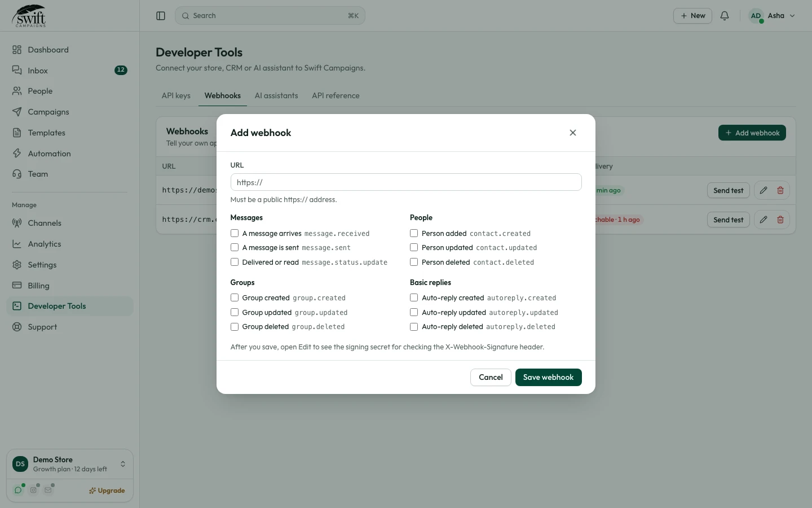This screenshot has height=508, width=812.
Task: Open Campaigns in sidebar
Action: pos(70,112)
